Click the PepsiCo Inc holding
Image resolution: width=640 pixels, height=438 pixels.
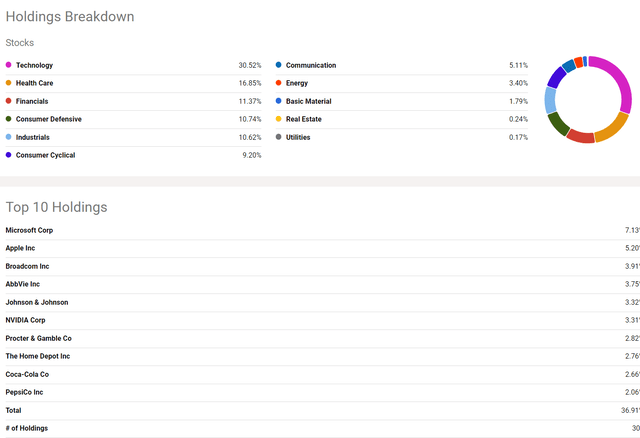tap(24, 392)
